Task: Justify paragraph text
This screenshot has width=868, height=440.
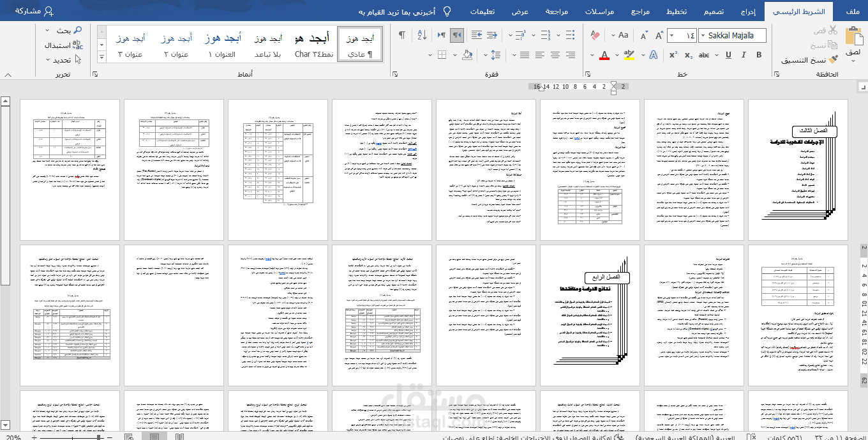Action: (x=525, y=55)
